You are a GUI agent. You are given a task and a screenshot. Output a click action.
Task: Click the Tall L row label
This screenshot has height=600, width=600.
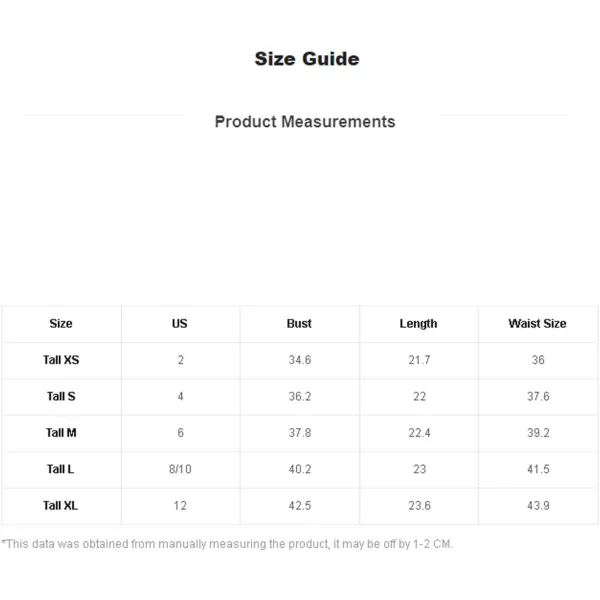pos(60,469)
